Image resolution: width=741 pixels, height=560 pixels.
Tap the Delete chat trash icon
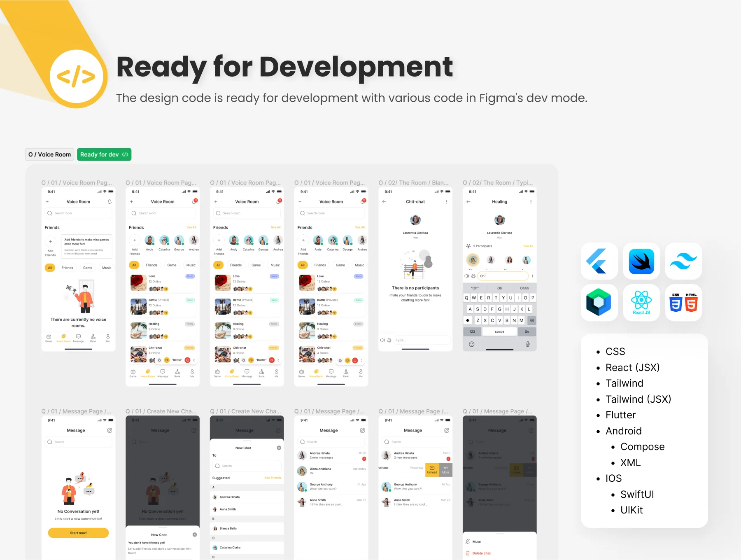click(468, 553)
